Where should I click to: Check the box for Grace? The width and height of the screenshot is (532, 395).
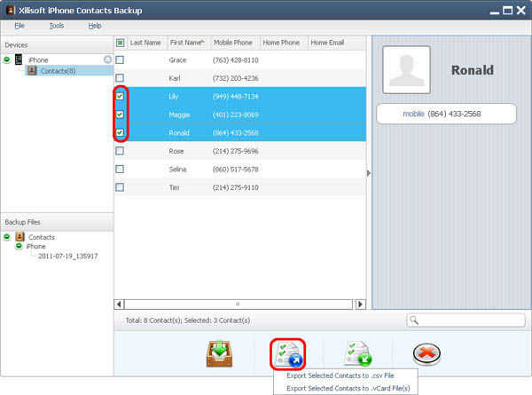tap(120, 60)
